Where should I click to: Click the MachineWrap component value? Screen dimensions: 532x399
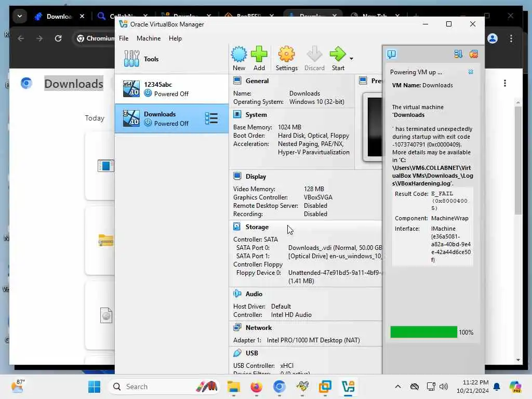[449, 218]
